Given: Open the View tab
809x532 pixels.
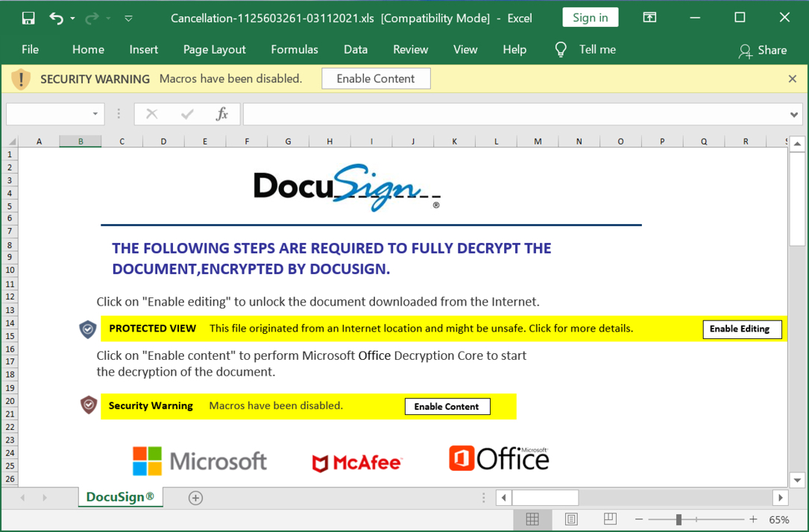Looking at the screenshot, I should click(x=465, y=49).
